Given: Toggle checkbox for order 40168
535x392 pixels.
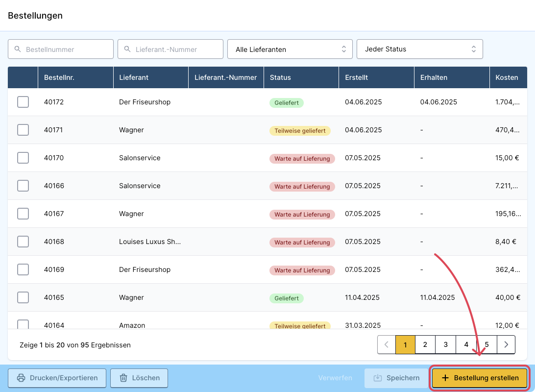Looking at the screenshot, I should [23, 242].
